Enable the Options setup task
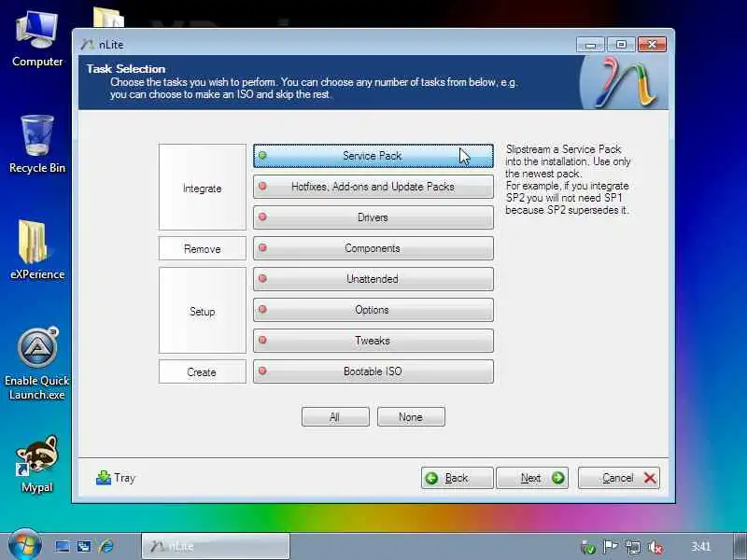 tap(373, 310)
